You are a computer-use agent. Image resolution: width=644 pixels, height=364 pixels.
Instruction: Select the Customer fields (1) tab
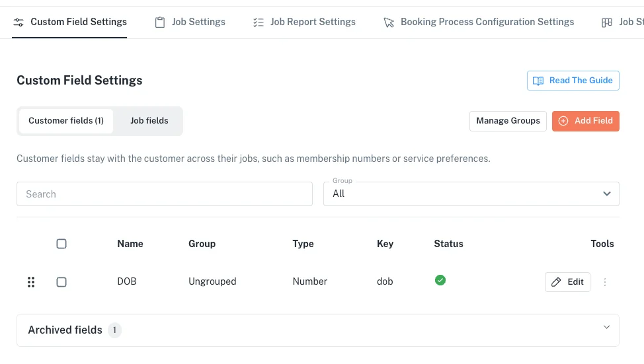pyautogui.click(x=65, y=121)
